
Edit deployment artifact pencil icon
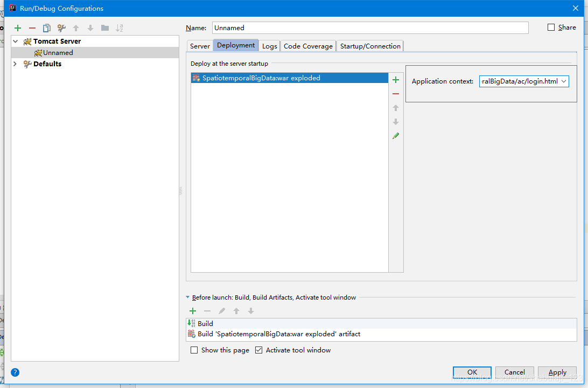(x=396, y=136)
